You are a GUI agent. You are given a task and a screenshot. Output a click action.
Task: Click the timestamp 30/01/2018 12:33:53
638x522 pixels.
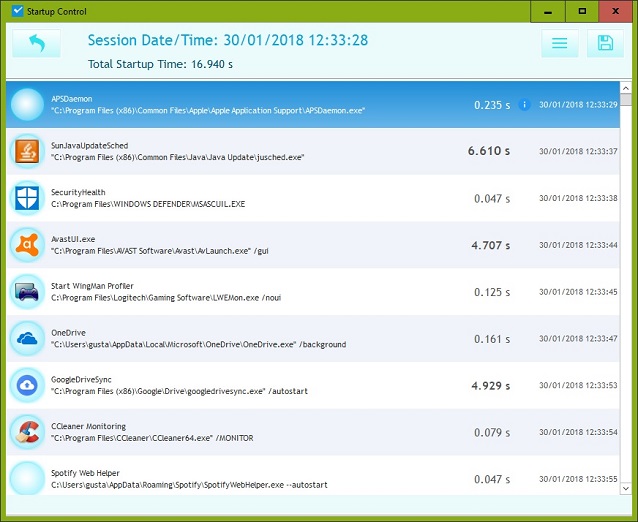click(x=578, y=385)
